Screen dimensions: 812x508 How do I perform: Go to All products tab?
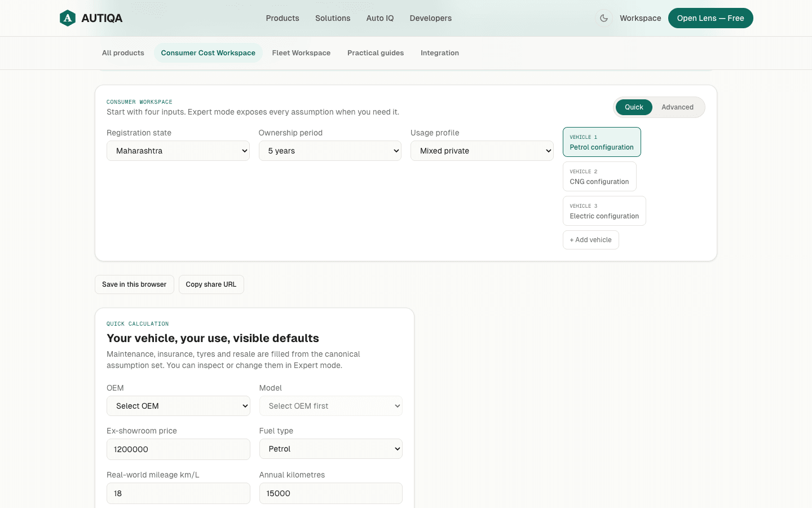tap(123, 53)
